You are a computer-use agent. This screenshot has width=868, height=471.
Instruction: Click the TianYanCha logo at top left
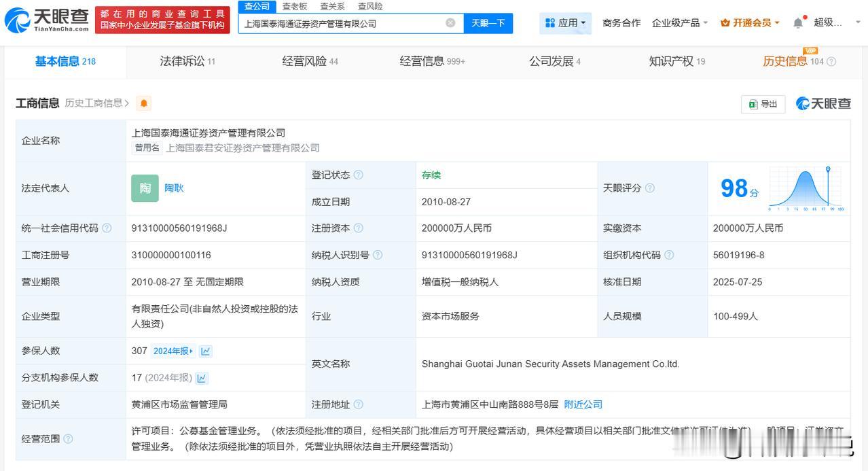(46, 20)
